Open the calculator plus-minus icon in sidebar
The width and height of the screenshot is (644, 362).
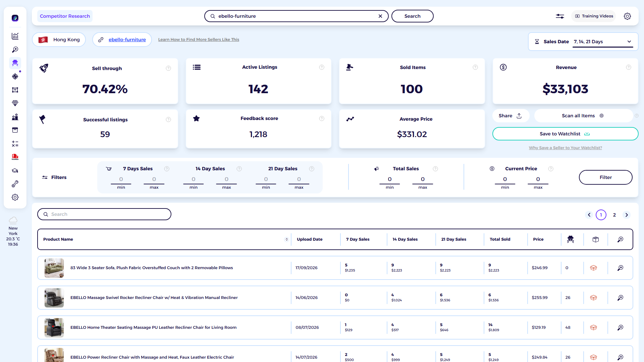tap(15, 144)
